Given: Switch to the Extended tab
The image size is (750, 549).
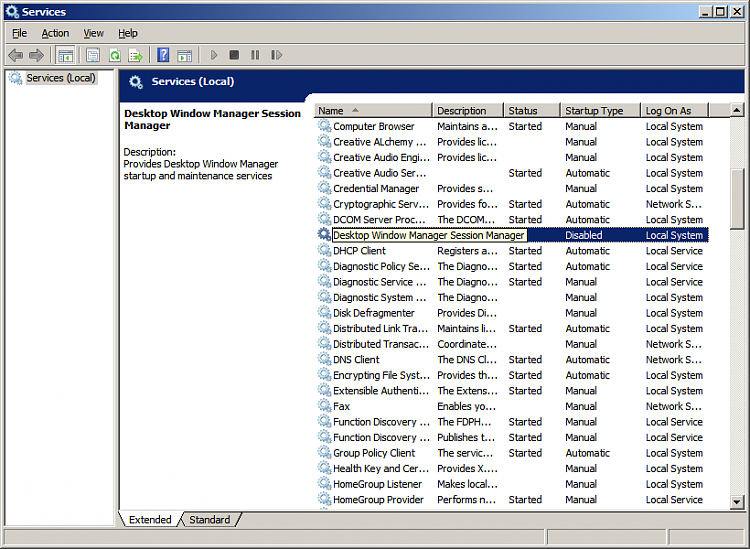Looking at the screenshot, I should tap(150, 520).
